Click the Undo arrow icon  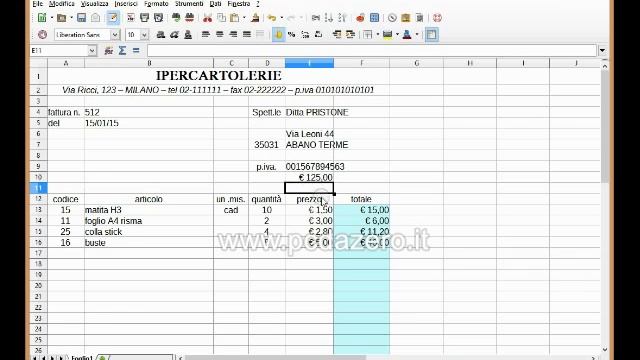pyautogui.click(x=272, y=18)
